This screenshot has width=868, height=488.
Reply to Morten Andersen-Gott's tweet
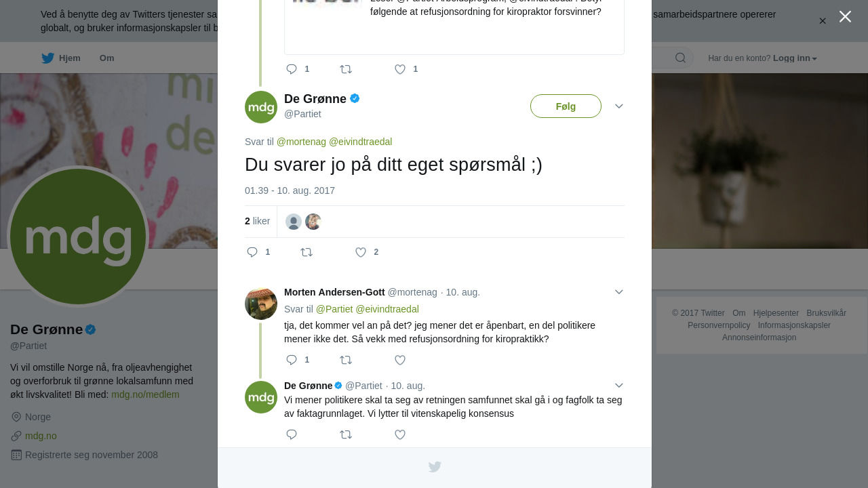pyautogui.click(x=292, y=360)
